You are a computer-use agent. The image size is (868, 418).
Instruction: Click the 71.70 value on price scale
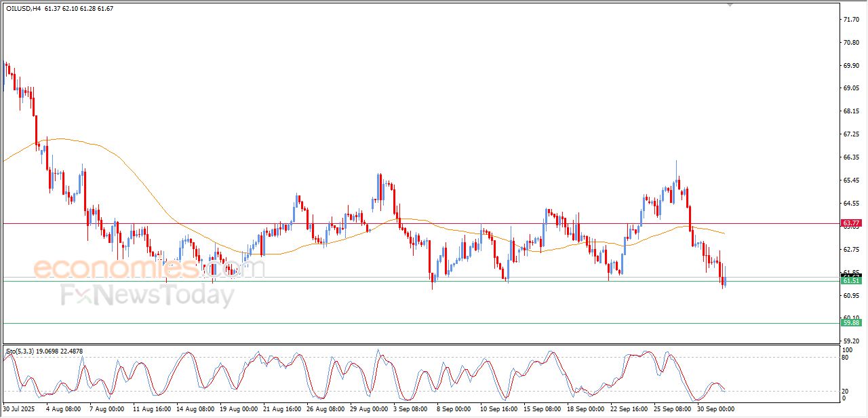coord(851,20)
